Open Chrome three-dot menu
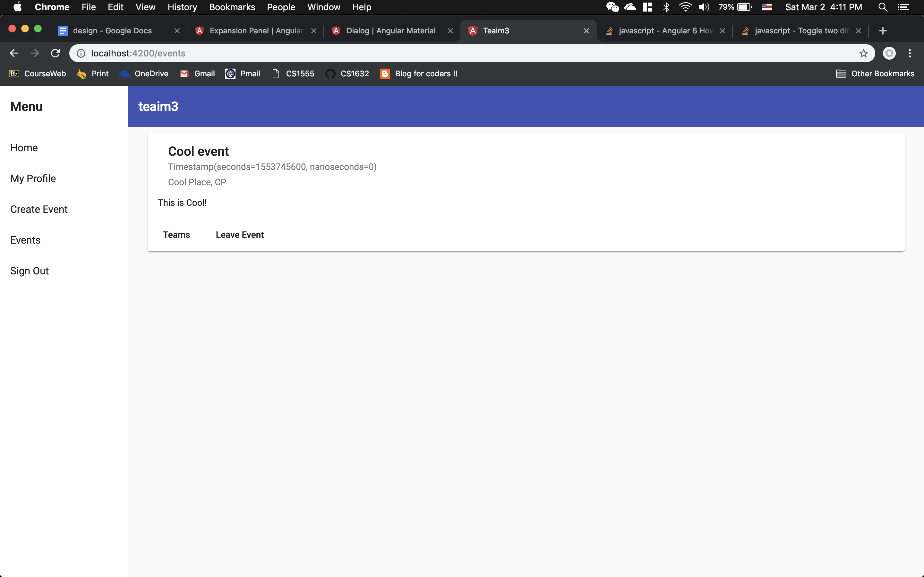The image size is (924, 577). pos(910,53)
